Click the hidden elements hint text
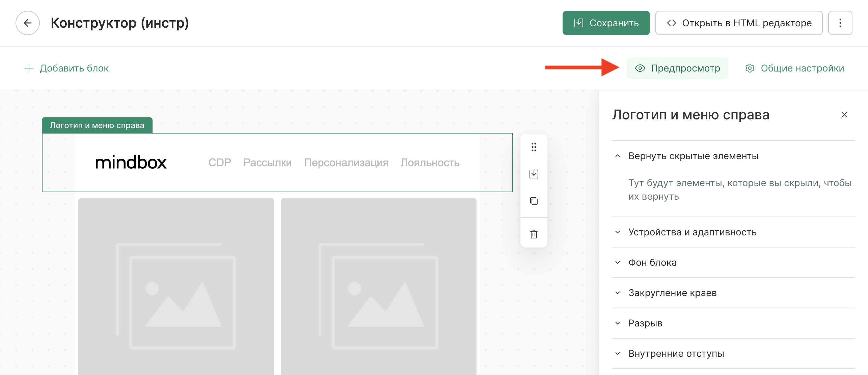This screenshot has width=868, height=375. [x=739, y=190]
